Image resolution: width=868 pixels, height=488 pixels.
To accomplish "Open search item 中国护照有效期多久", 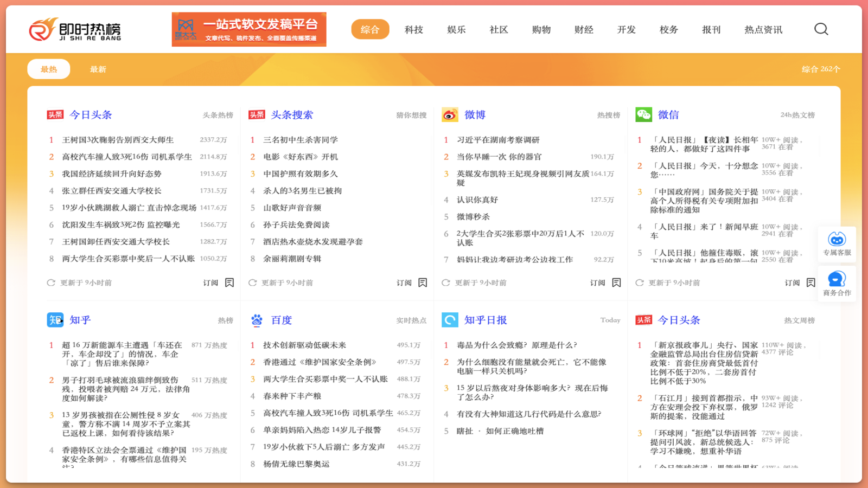I will 301,174.
